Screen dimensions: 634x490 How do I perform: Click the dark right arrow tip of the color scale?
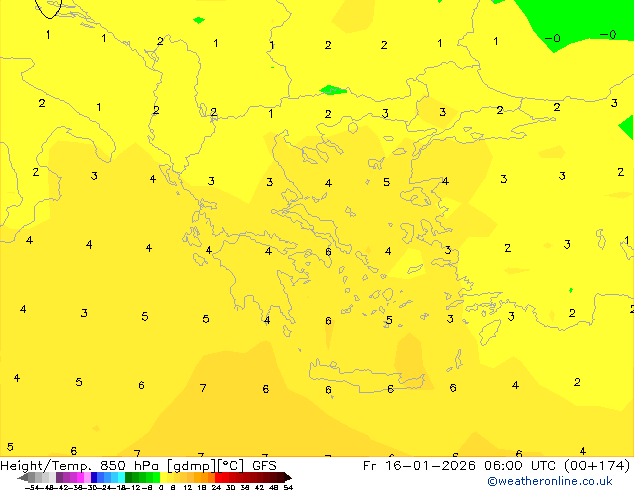[288, 477]
